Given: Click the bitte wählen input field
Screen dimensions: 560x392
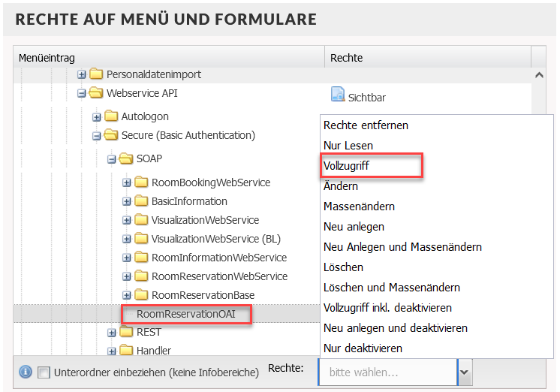Looking at the screenshot, I should click(x=388, y=372).
